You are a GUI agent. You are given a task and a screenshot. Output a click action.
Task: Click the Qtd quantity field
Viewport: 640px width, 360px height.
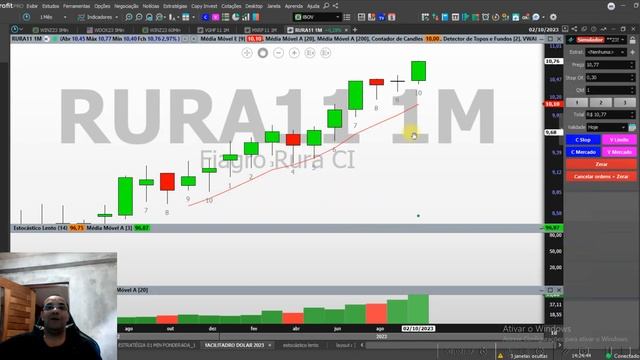tap(610, 90)
